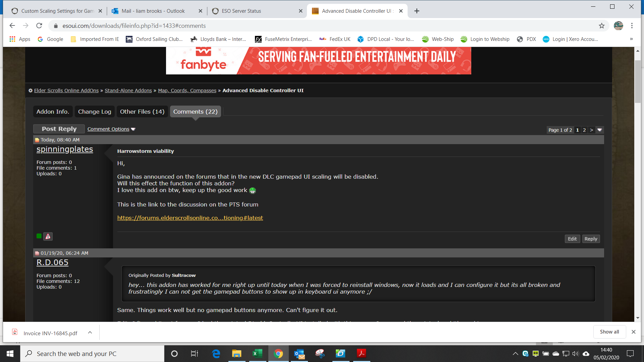
Task: Reload the page with refresh icon
Action: 39,26
